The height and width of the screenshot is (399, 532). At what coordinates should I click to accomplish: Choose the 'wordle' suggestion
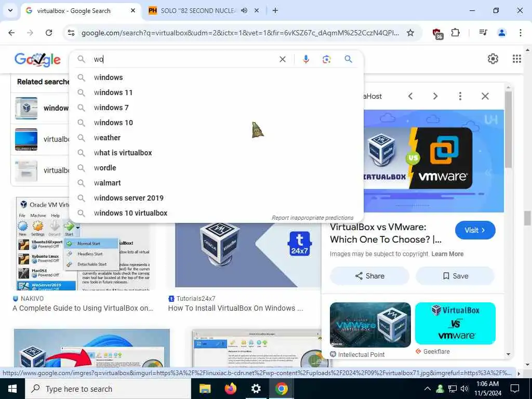[217, 168]
